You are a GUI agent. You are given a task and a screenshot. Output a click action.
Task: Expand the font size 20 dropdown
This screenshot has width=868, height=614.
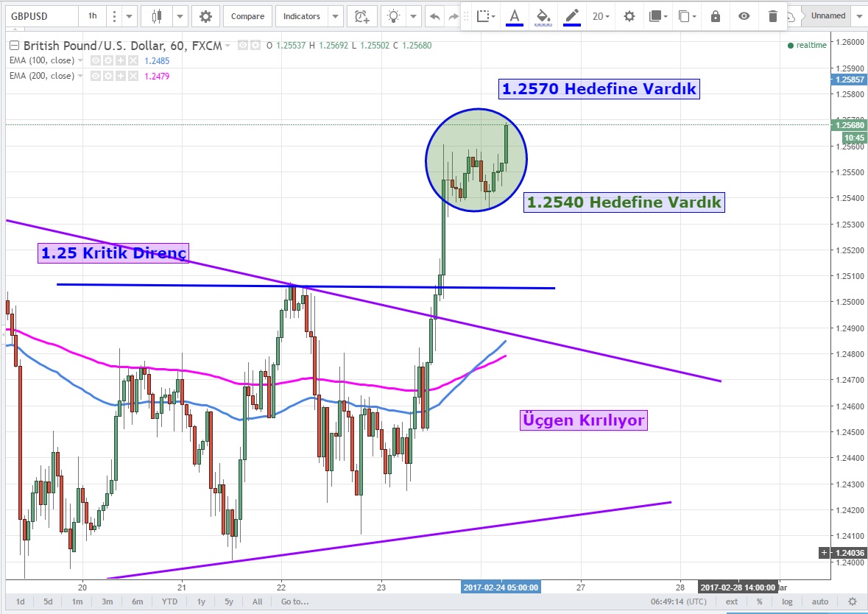tap(601, 16)
